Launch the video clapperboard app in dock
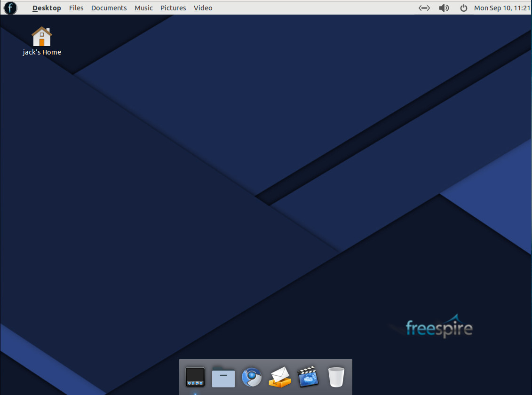 (x=308, y=377)
